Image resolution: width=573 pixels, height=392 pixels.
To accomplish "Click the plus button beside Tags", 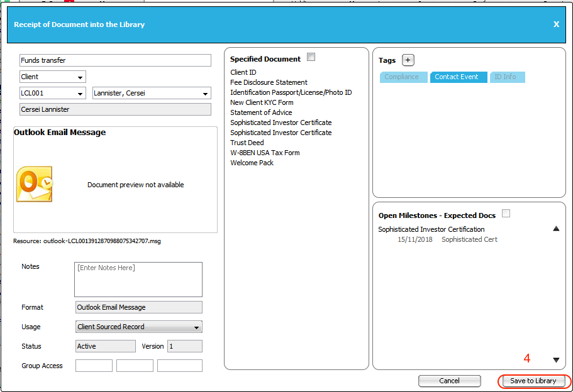I will [x=408, y=60].
